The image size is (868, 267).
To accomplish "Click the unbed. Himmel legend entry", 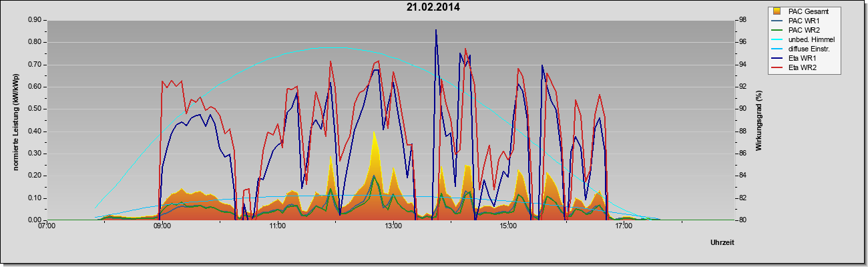I will pyautogui.click(x=804, y=39).
